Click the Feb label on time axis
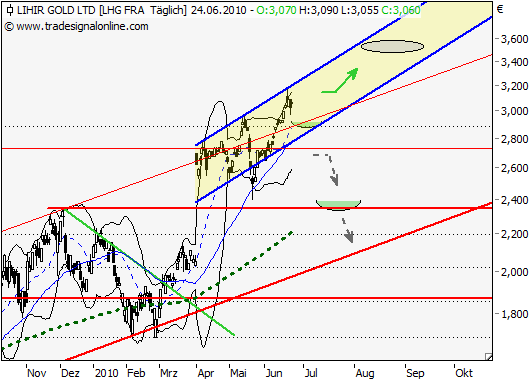This screenshot has width=531, height=380. point(136,373)
